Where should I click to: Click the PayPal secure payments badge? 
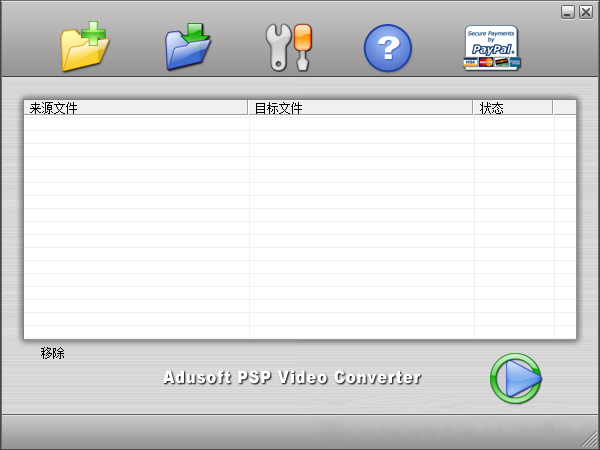point(492,48)
